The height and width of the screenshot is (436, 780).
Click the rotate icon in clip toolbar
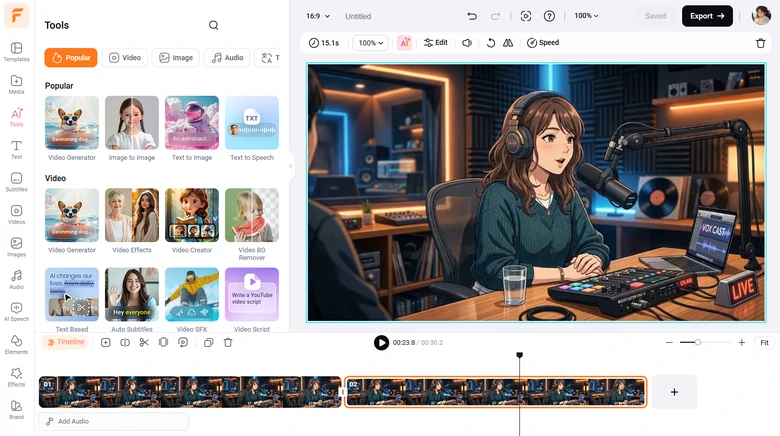pos(490,43)
